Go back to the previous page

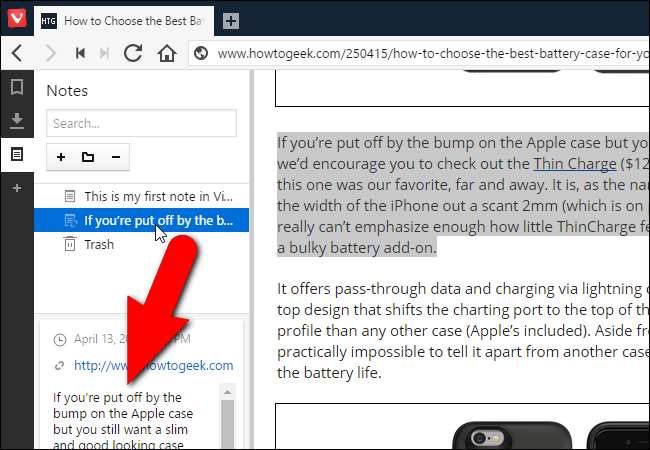[17, 53]
